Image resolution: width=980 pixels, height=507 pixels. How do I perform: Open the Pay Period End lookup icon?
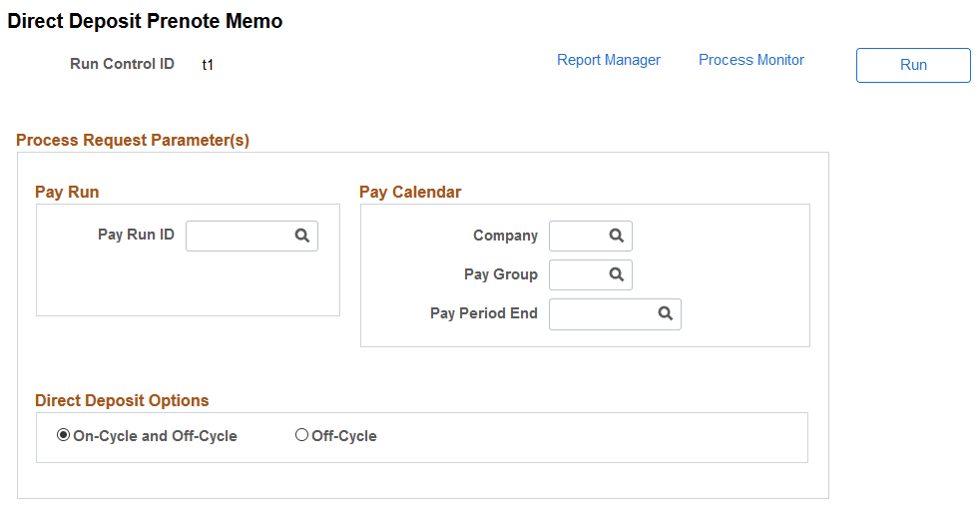pyautogui.click(x=666, y=313)
